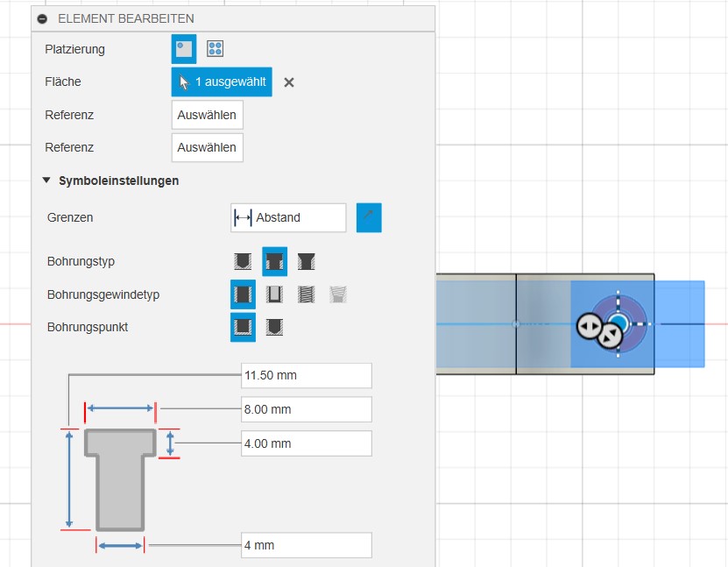Set Bohrungspunkt to flat bottom
728x567 pixels.
tap(243, 327)
